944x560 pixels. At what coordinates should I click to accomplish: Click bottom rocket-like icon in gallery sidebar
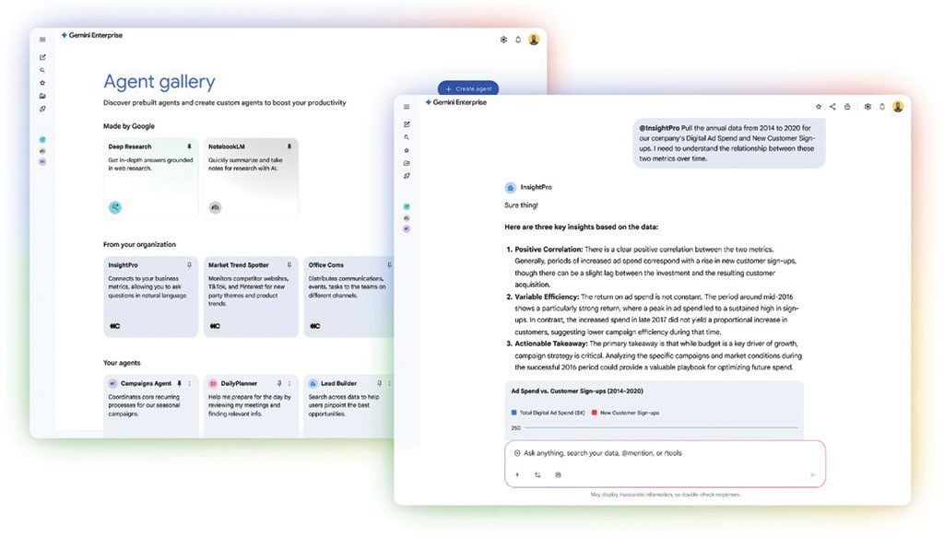[42, 109]
